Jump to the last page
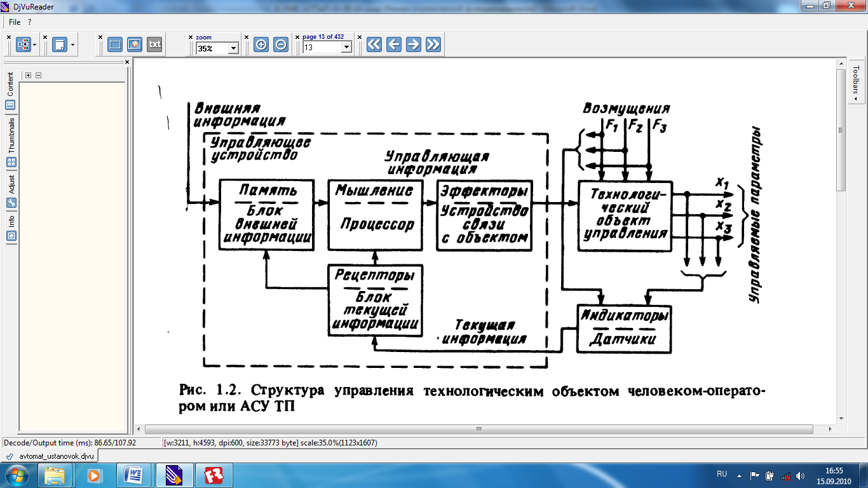This screenshot has width=868, height=488. click(x=433, y=44)
